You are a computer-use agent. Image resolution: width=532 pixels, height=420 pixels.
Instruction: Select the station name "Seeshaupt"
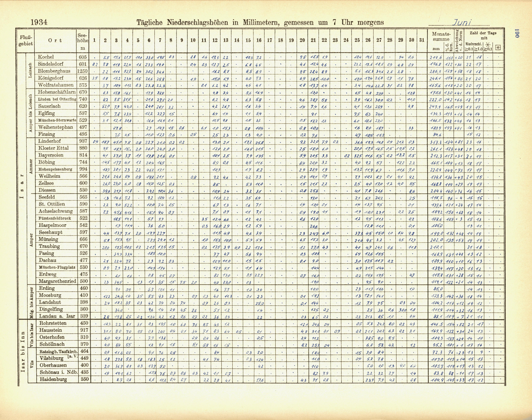click(x=51, y=232)
